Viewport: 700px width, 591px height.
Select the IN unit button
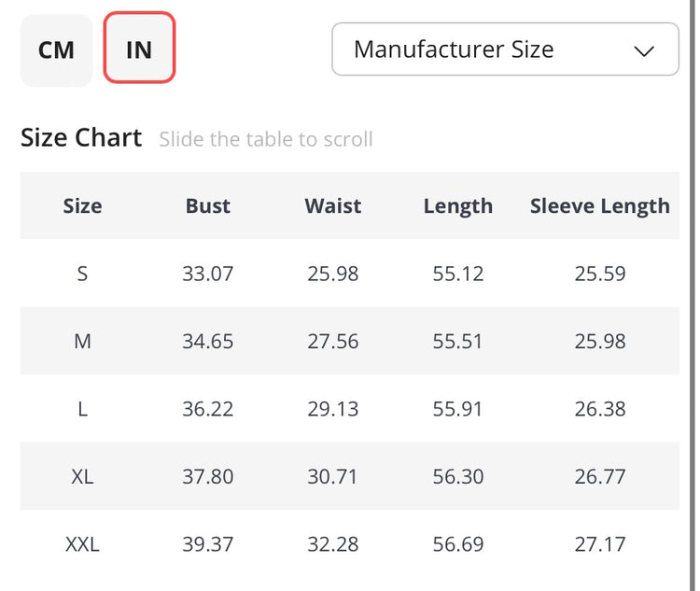139,49
